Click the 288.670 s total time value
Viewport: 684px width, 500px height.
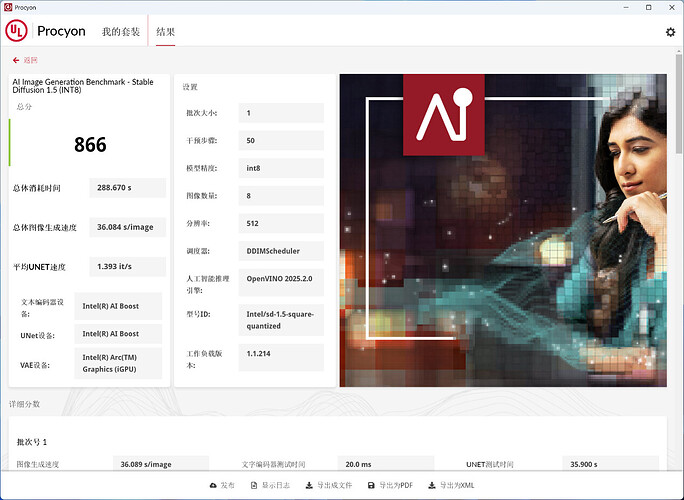127,188
